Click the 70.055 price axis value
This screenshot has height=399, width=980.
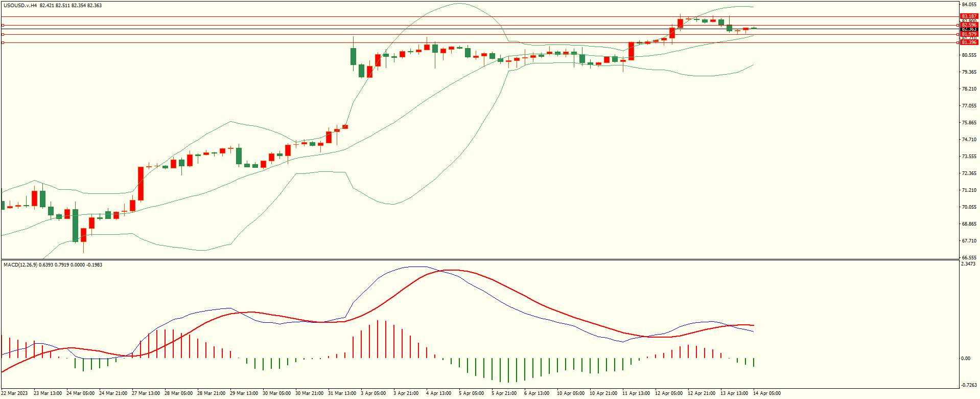tap(969, 207)
